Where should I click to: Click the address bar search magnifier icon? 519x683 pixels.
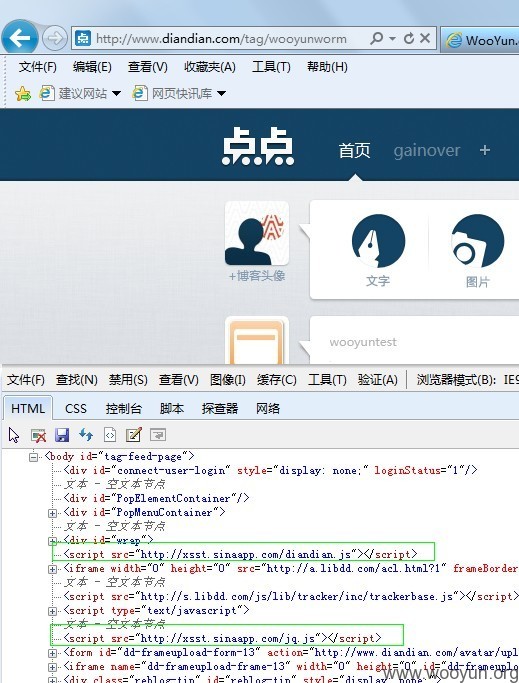pos(376,38)
